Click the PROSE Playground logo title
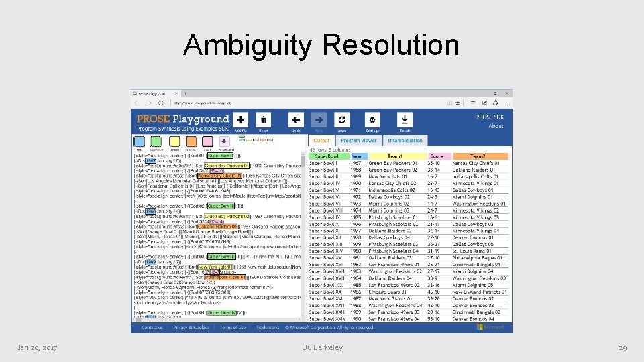Screen dimensions: 644x362 182,119
